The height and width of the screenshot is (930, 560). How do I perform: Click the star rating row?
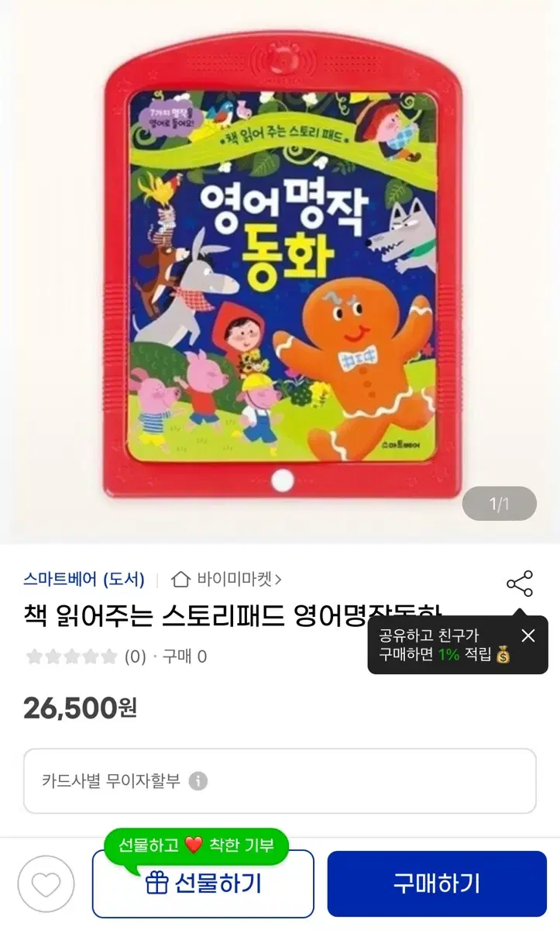click(x=71, y=656)
